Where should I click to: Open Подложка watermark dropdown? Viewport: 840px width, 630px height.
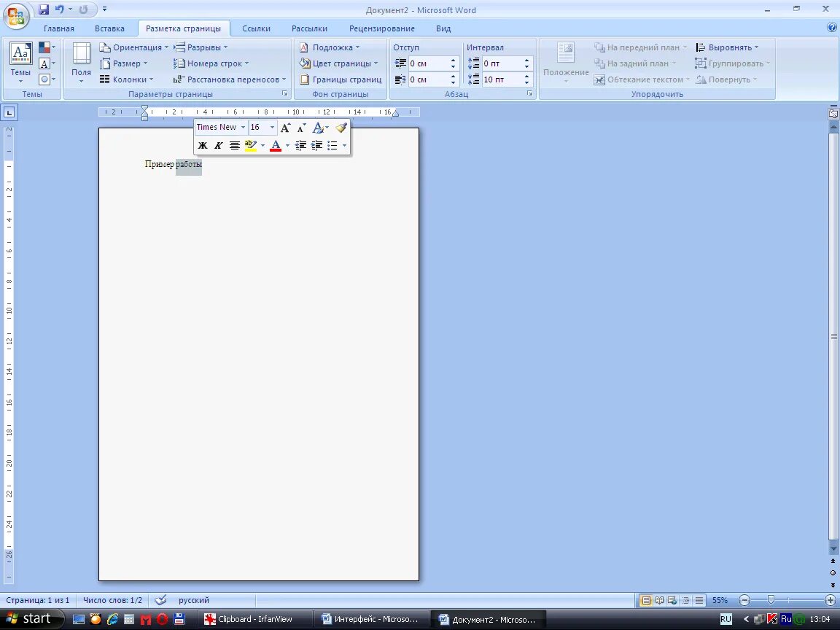pyautogui.click(x=330, y=47)
